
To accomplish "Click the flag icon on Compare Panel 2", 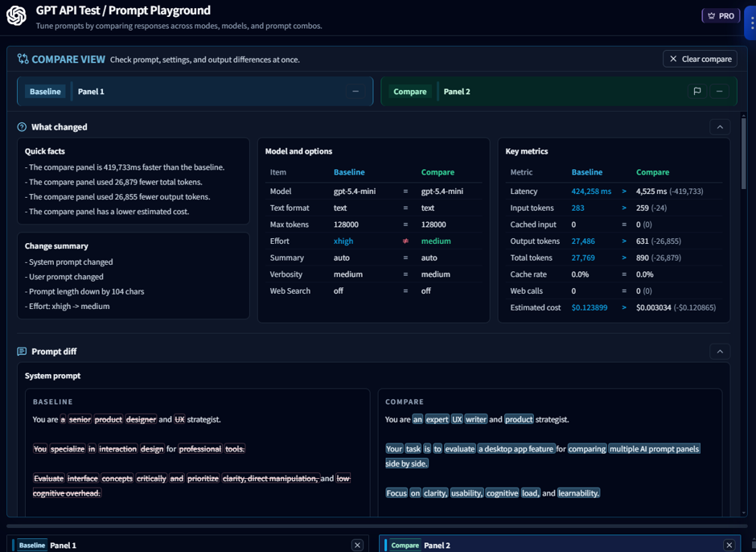I will click(x=697, y=92).
